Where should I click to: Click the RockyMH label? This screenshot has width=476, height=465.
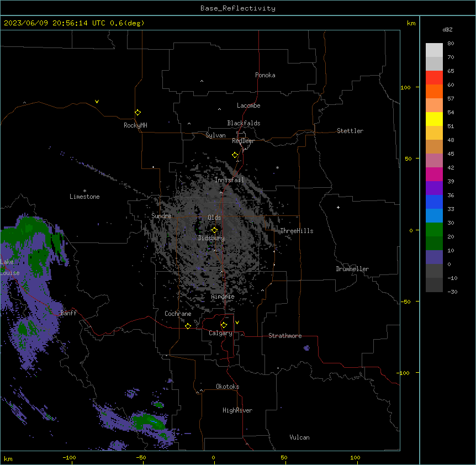135,125
